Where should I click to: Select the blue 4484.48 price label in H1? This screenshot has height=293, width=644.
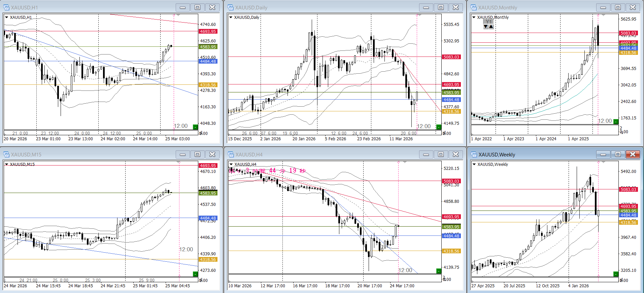208,61
